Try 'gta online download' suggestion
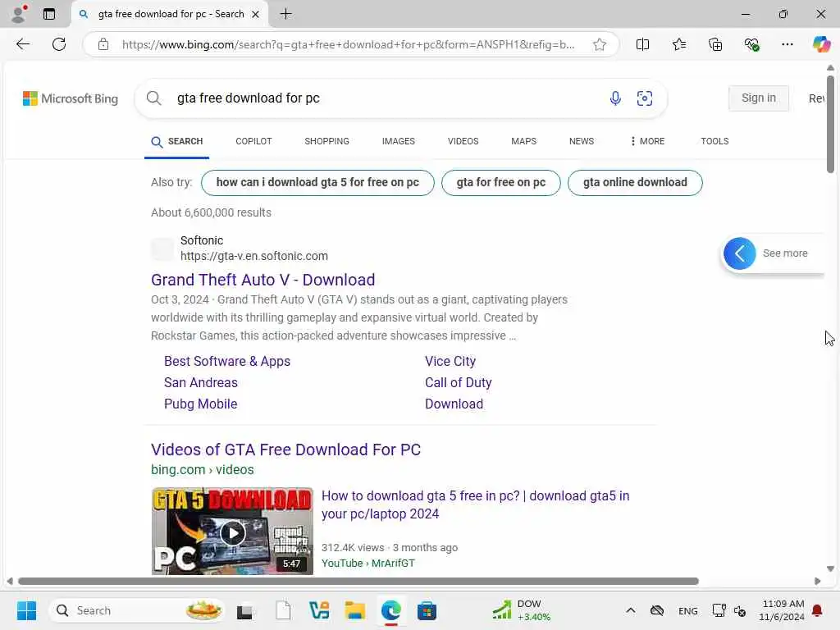Screen dimensions: 840x630 (635, 183)
